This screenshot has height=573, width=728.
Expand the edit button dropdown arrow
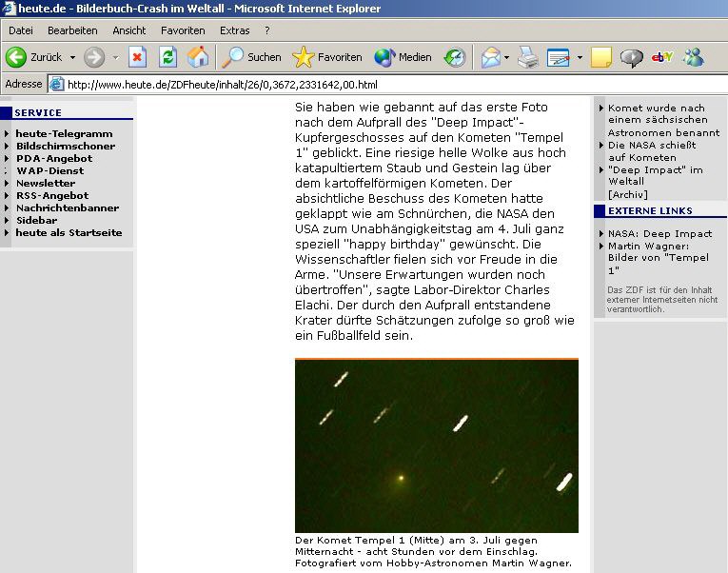[x=580, y=57]
